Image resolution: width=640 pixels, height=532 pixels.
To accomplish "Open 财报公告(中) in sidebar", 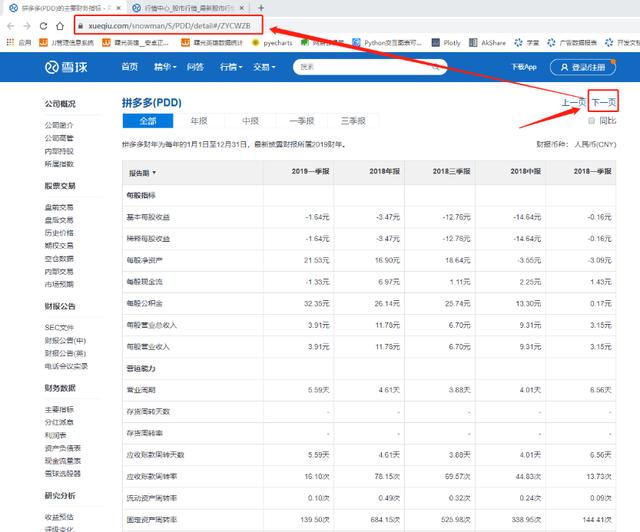I will [65, 341].
